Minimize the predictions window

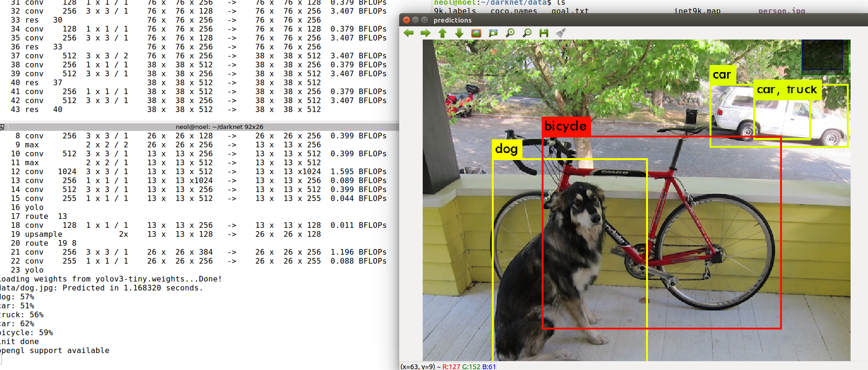point(415,20)
